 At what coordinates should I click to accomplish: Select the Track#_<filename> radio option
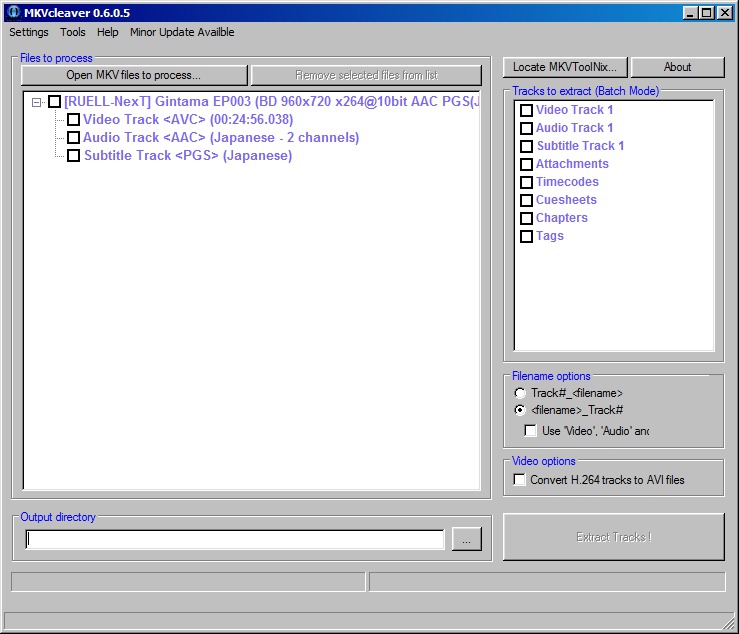(x=520, y=393)
